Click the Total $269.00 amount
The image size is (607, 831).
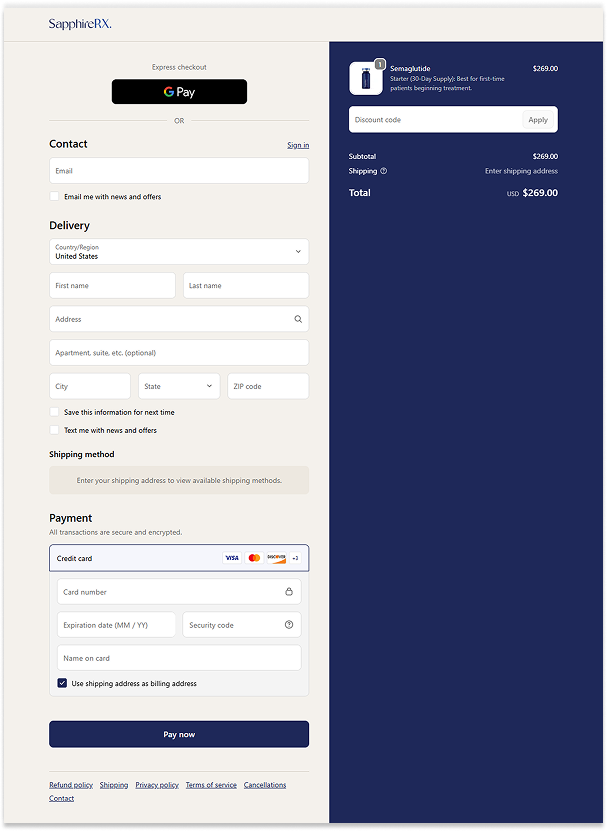click(540, 193)
